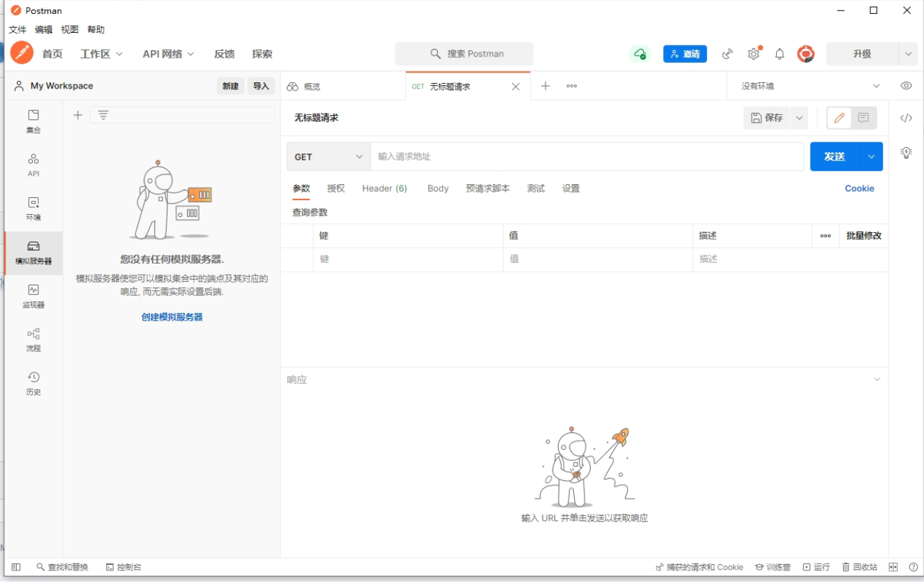This screenshot has width=924, height=583.
Task: Open the 流程 (Flows) sidebar icon
Action: pos(33,340)
